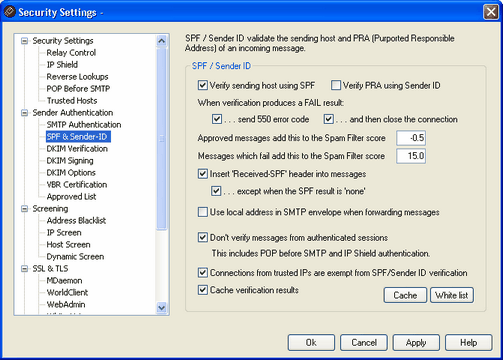
Task: Toggle Verify sending host using SPF
Action: (x=202, y=85)
